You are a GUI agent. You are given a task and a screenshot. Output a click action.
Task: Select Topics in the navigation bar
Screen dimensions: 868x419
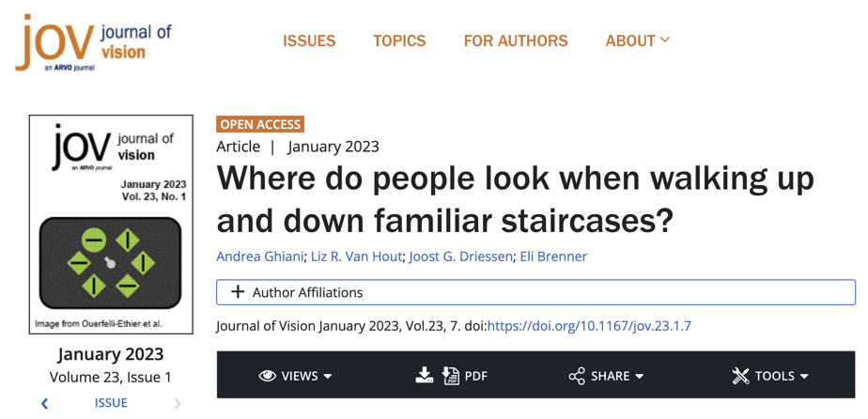pos(399,40)
